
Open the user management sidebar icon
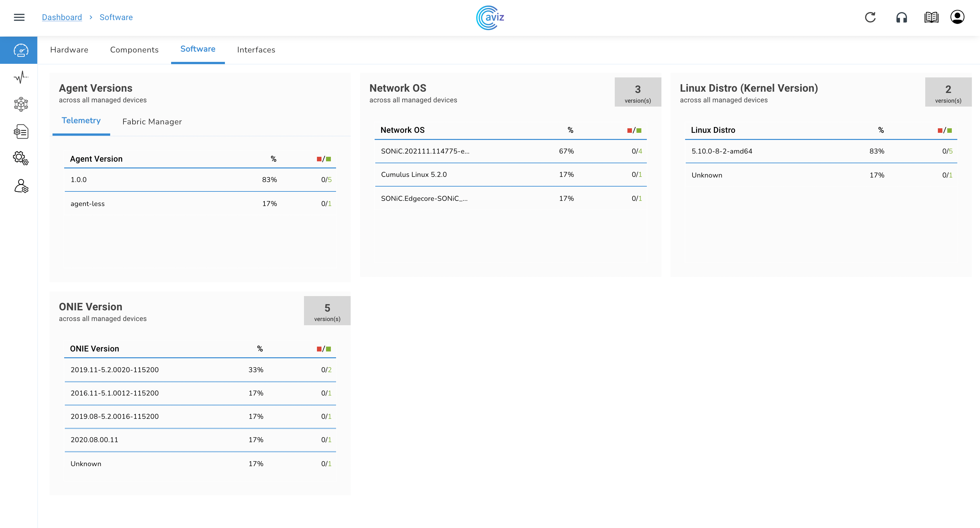[21, 186]
